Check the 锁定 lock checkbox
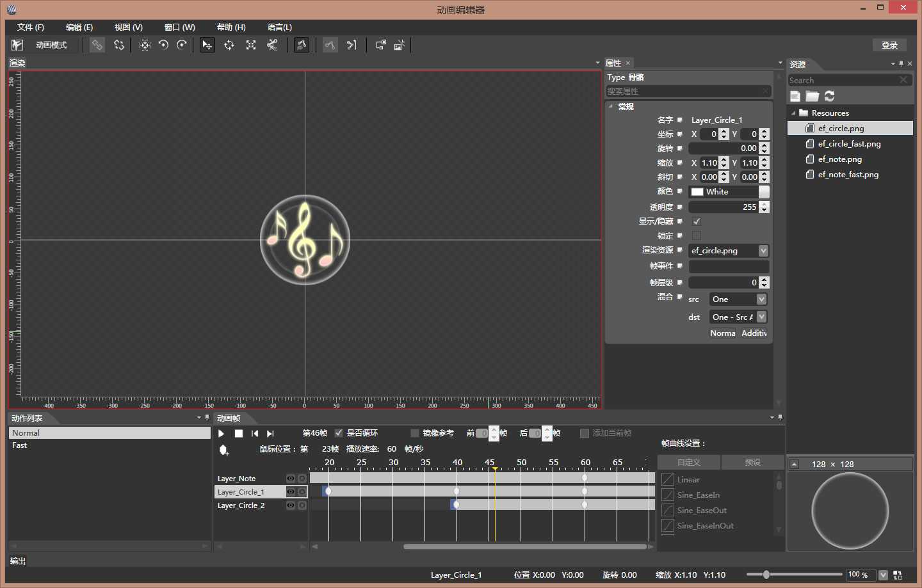Image resolution: width=922 pixels, height=588 pixels. point(697,235)
